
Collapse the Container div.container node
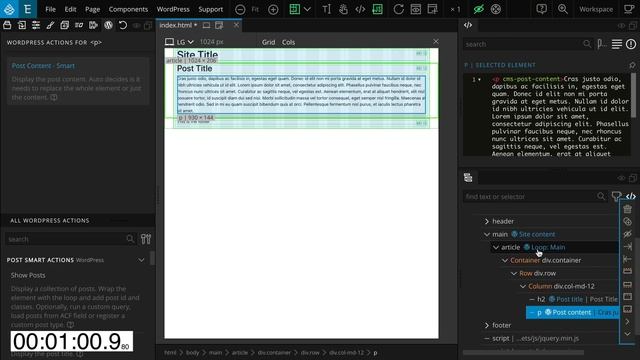505,260
